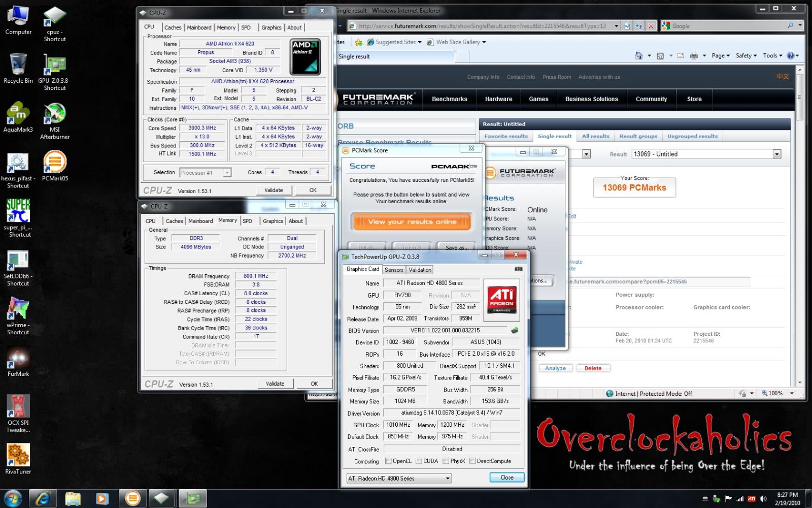This screenshot has height=508, width=812.
Task: Toggle the CUDA checkbox in GPU-Z
Action: point(419,461)
